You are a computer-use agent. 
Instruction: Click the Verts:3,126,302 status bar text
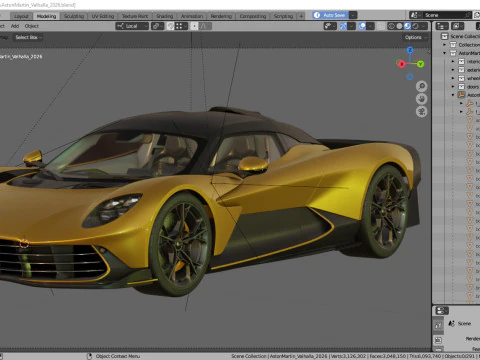348,356
